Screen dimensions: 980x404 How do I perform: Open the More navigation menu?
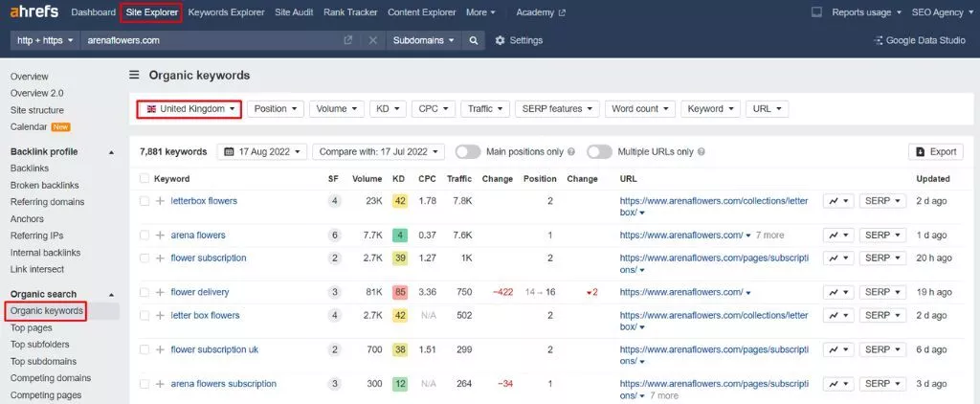click(480, 11)
